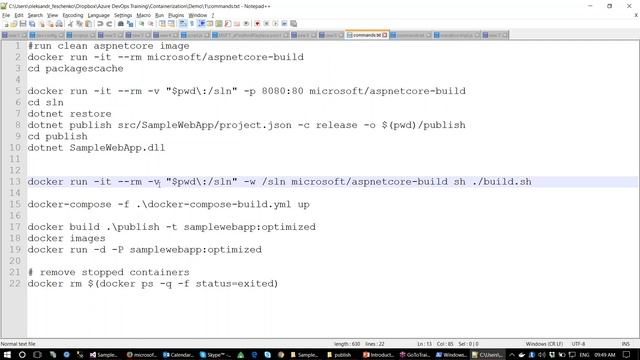The image size is (640, 360).
Task: Click the docker-compose-build.yml command line
Action: 169,204
